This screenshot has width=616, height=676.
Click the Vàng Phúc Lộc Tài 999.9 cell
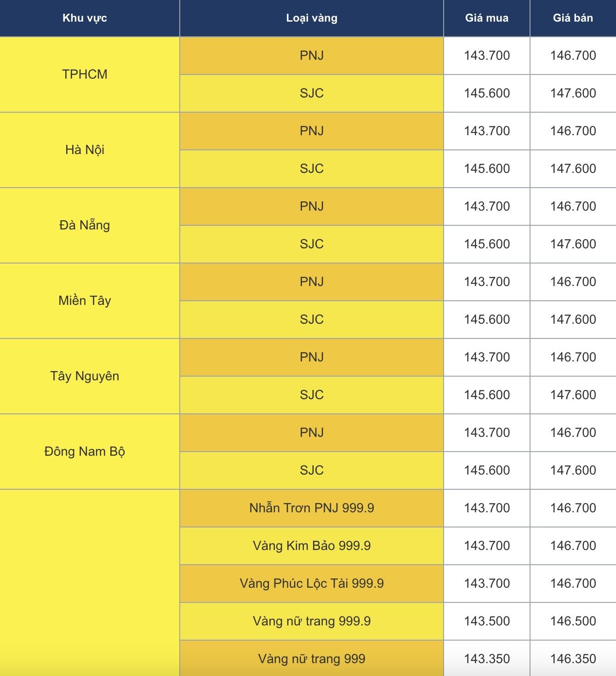pyautogui.click(x=311, y=583)
